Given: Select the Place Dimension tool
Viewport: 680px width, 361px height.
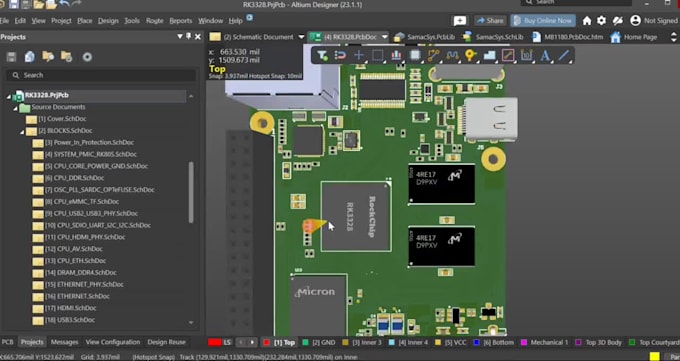Looking at the screenshot, I should (x=526, y=56).
